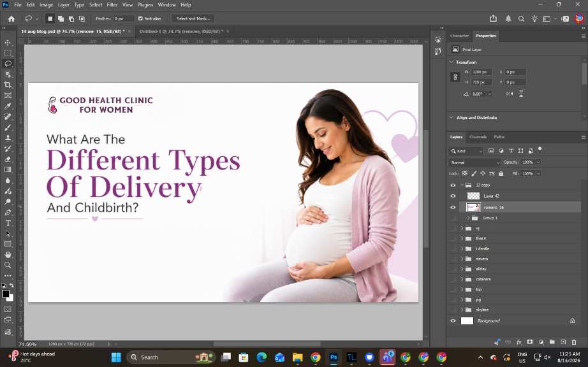Select the Crop tool
The image size is (588, 367).
click(8, 85)
